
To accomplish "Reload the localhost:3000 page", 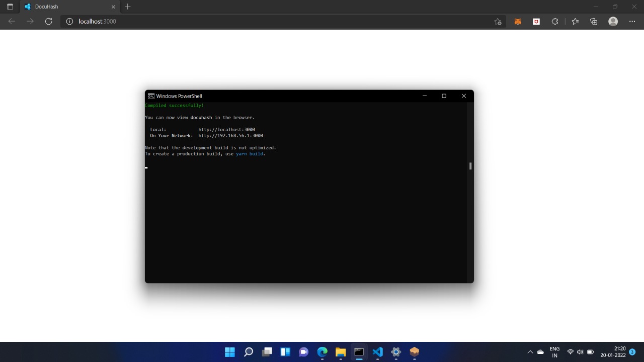I will point(48,21).
